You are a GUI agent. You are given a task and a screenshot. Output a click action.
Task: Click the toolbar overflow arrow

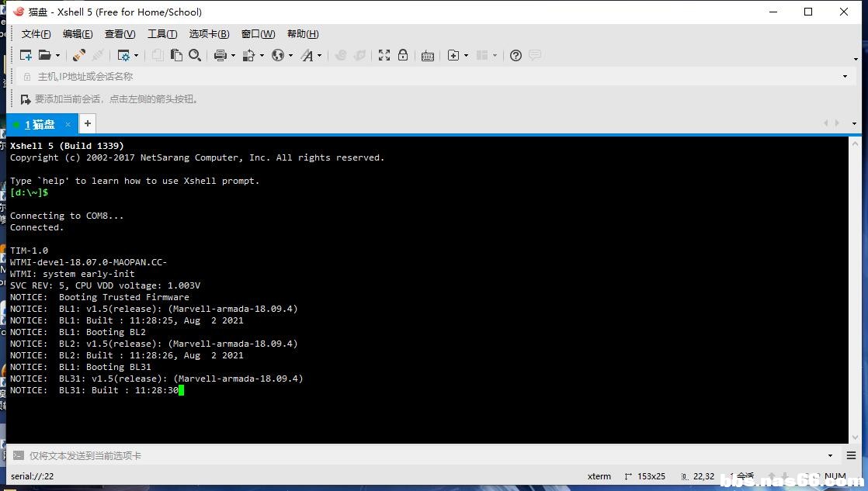point(856,59)
